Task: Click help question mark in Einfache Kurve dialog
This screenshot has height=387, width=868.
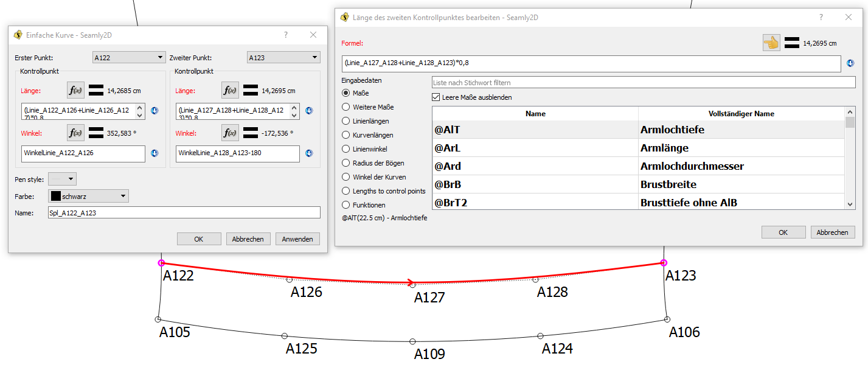Action: (286, 35)
